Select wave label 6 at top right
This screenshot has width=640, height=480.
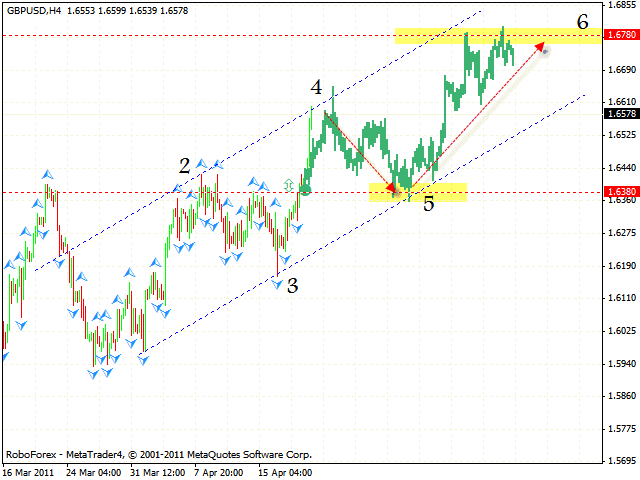pyautogui.click(x=583, y=21)
